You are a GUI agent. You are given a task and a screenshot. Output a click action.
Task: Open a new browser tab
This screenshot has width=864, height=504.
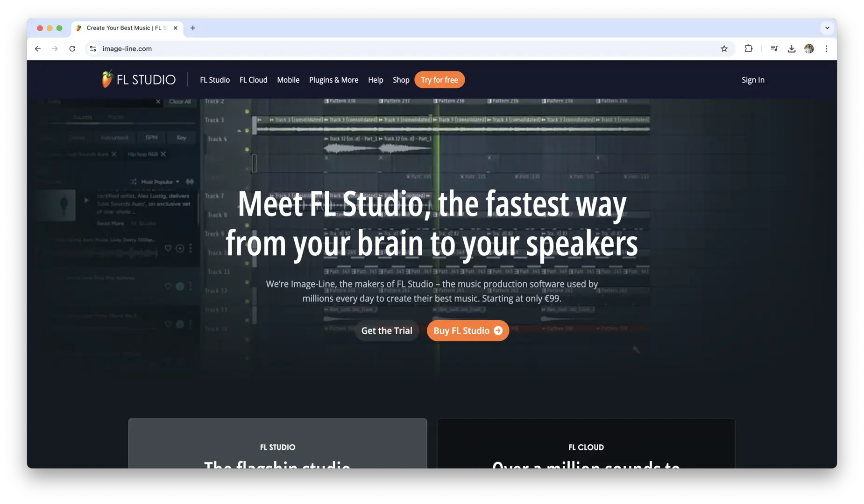(x=193, y=28)
